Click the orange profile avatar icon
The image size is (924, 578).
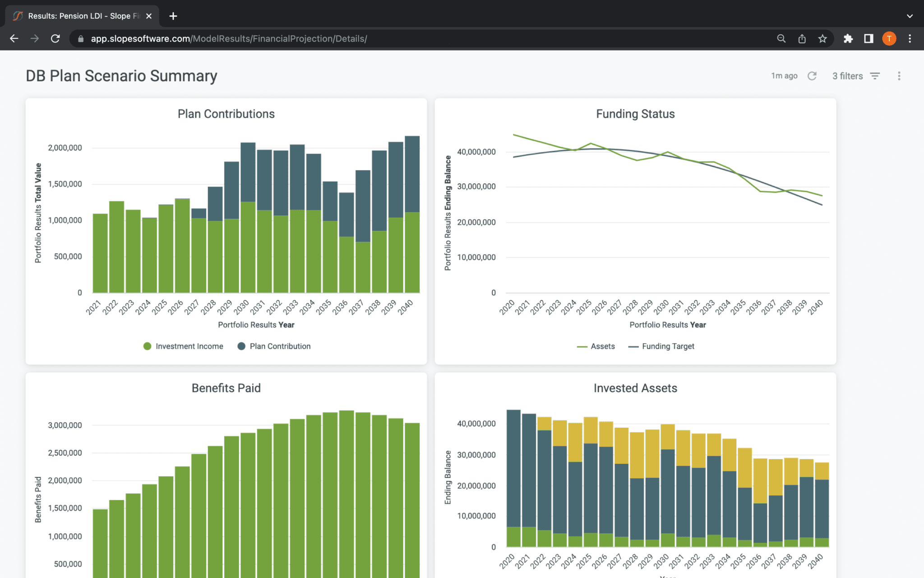click(889, 38)
